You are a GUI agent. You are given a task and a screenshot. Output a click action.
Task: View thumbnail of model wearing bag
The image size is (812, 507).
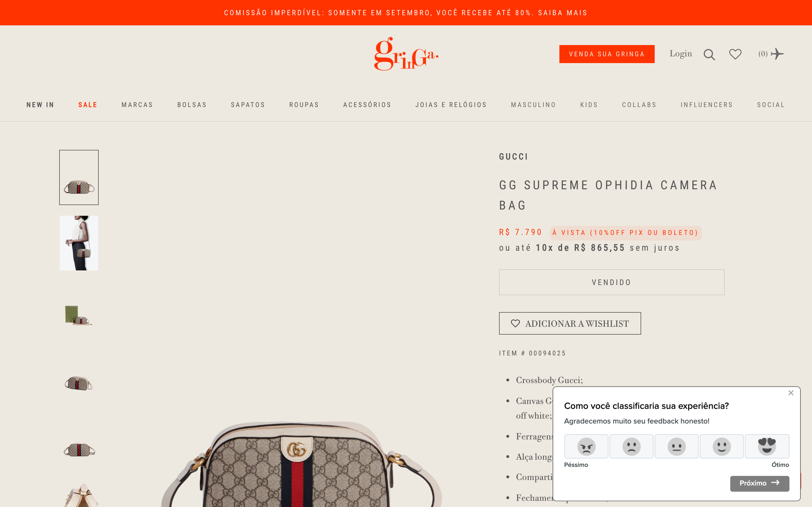click(79, 243)
